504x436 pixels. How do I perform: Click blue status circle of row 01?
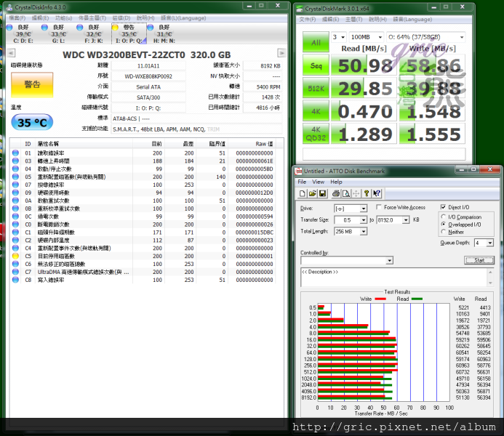coord(15,153)
